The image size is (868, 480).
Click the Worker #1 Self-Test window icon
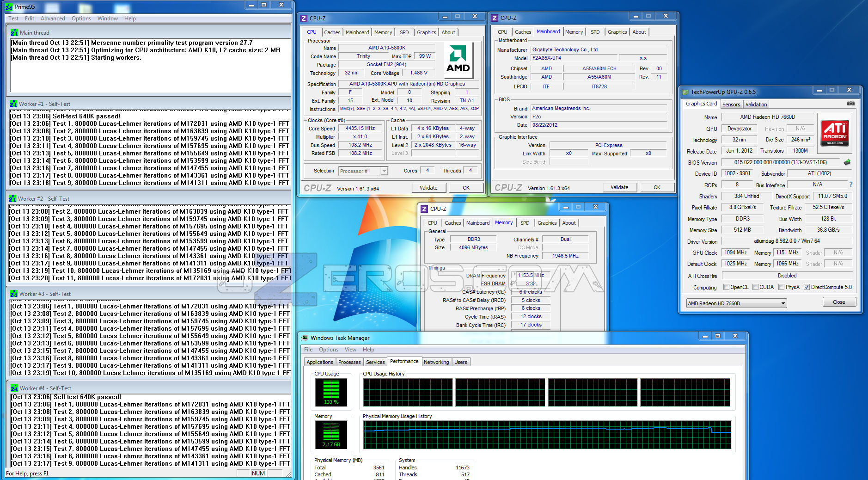tap(13, 104)
